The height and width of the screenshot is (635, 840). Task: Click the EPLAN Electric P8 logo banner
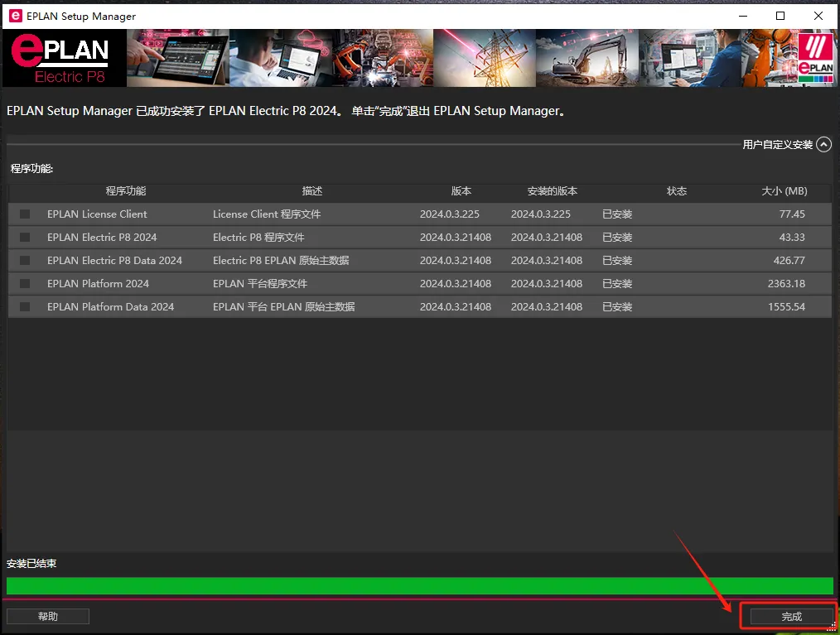65,58
